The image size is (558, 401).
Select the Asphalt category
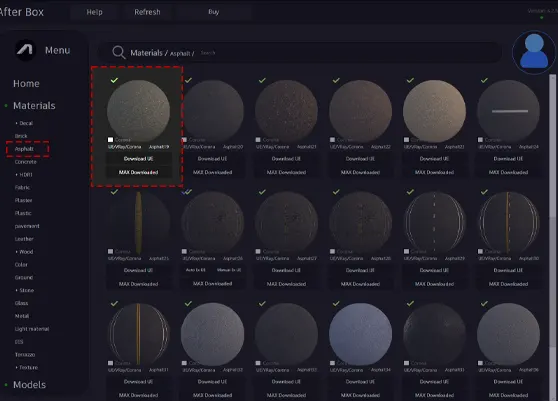[24, 149]
